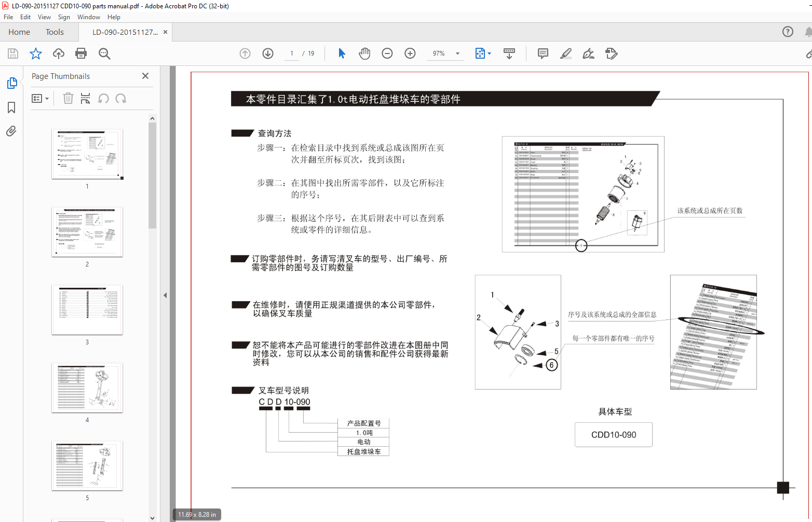Image resolution: width=812 pixels, height=522 pixels.
Task: Select page 2 thumbnail
Action: 87,232
